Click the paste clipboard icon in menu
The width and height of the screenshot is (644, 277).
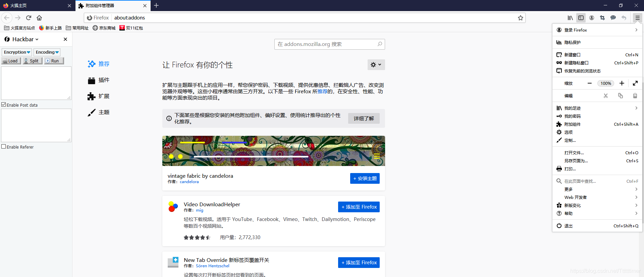(x=635, y=96)
